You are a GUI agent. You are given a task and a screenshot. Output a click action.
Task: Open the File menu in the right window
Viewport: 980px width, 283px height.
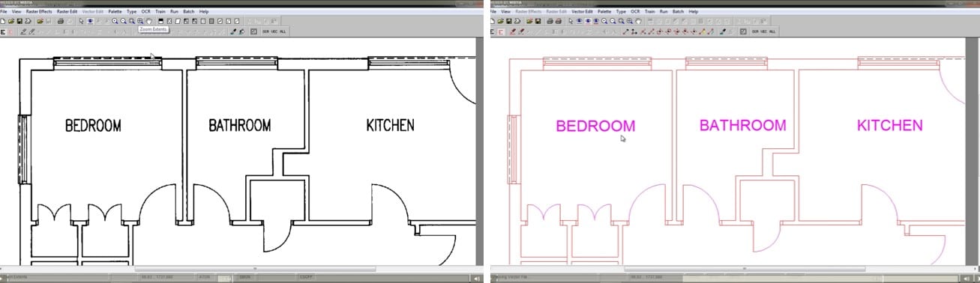(493, 12)
